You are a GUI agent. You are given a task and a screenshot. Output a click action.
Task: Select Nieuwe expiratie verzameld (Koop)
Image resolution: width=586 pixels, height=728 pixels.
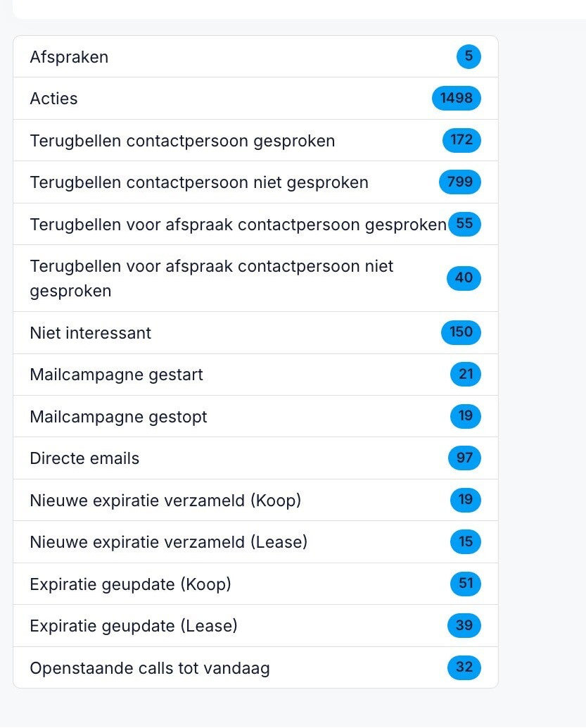tap(165, 501)
